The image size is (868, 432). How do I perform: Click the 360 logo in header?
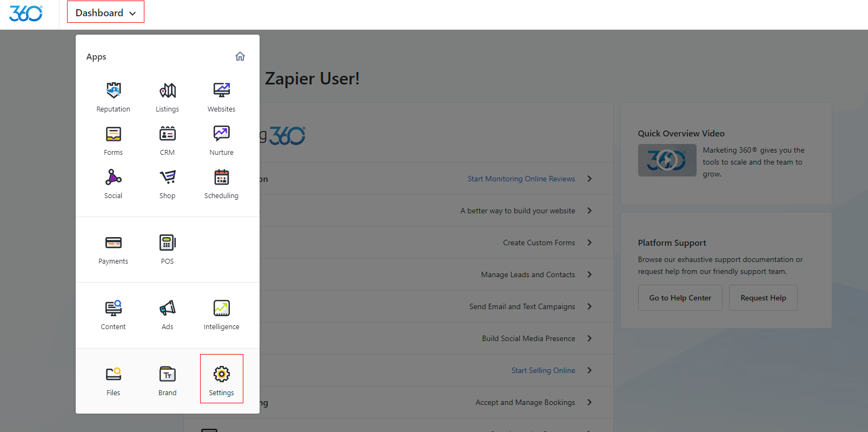pos(26,14)
